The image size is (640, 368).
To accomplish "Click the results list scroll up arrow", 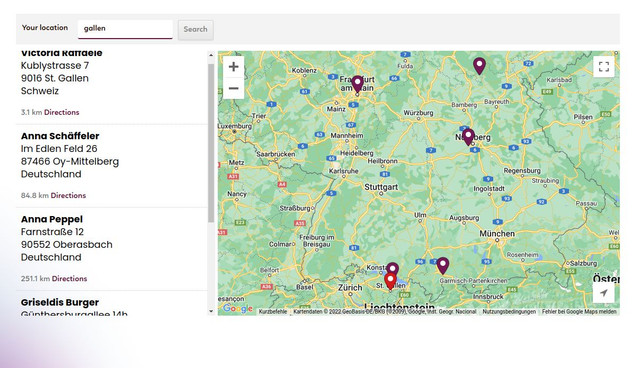I will click(211, 55).
